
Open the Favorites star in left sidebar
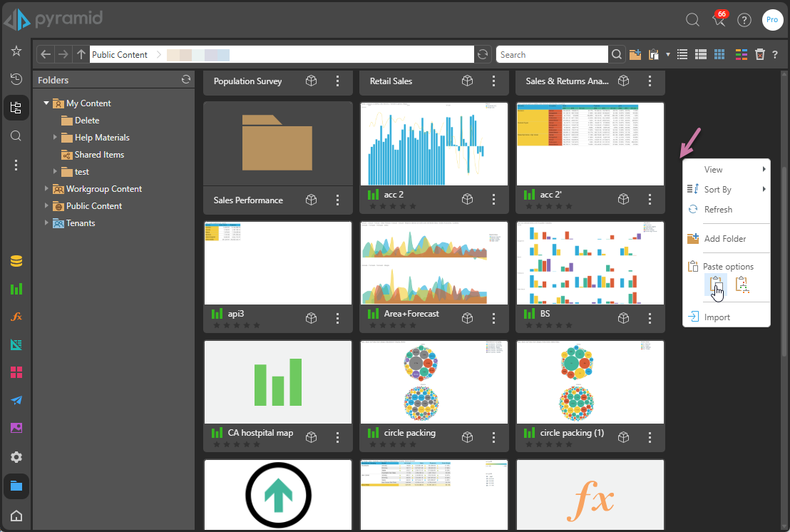[16, 51]
